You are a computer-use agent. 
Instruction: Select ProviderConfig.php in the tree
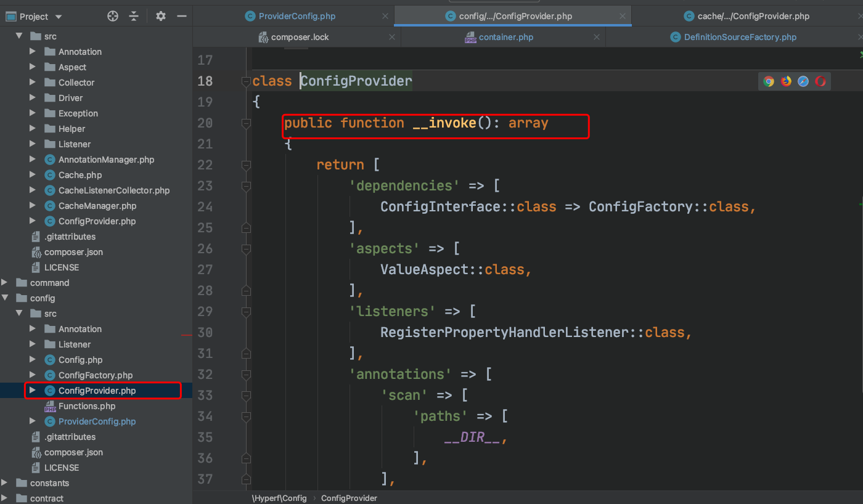pyautogui.click(x=97, y=421)
